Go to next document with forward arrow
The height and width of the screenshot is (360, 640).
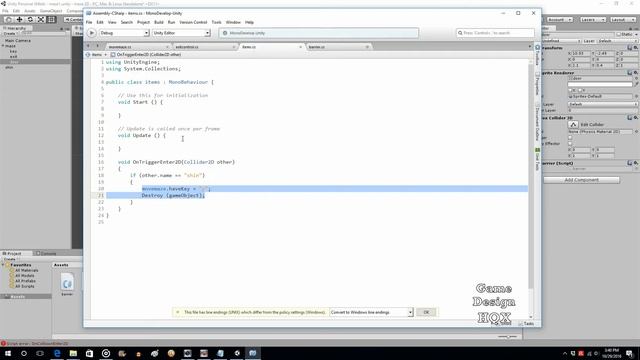pos(98,46)
